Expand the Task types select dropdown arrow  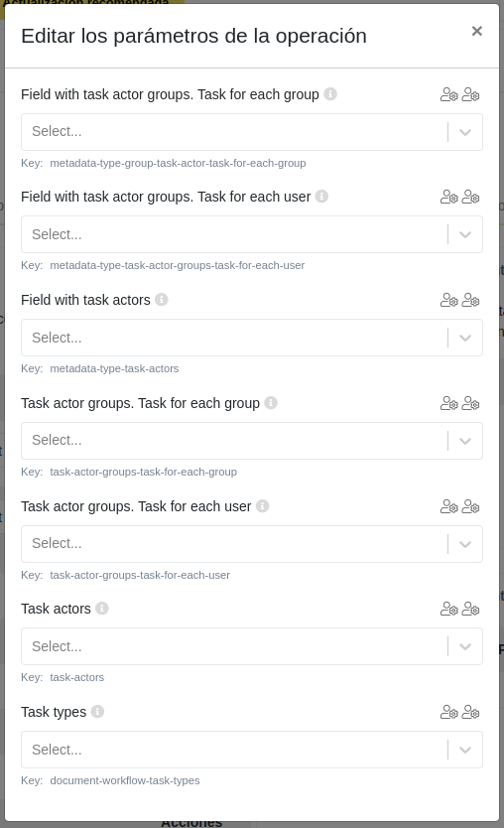tap(465, 750)
